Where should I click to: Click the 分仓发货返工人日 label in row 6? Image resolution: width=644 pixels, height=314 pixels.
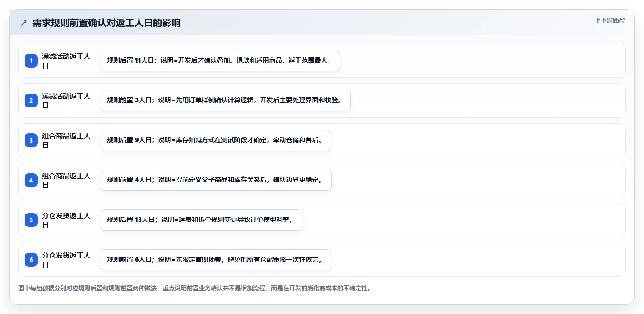[x=66, y=260]
